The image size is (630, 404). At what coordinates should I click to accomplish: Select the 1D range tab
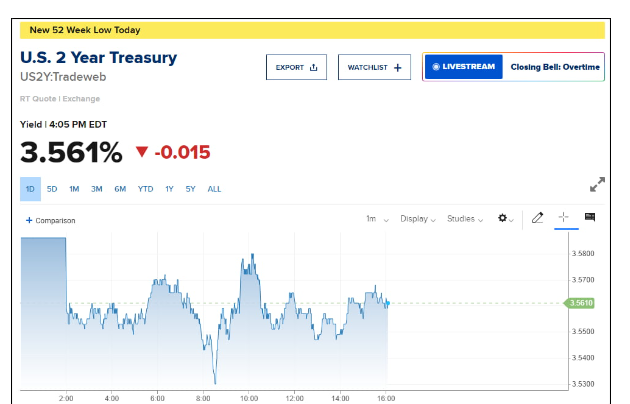(x=30, y=189)
